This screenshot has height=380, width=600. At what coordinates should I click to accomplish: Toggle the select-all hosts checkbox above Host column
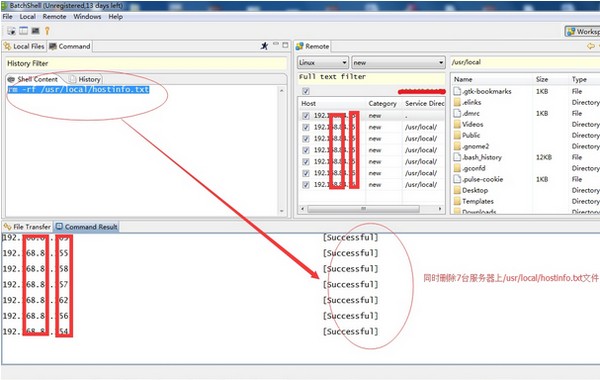click(x=306, y=91)
